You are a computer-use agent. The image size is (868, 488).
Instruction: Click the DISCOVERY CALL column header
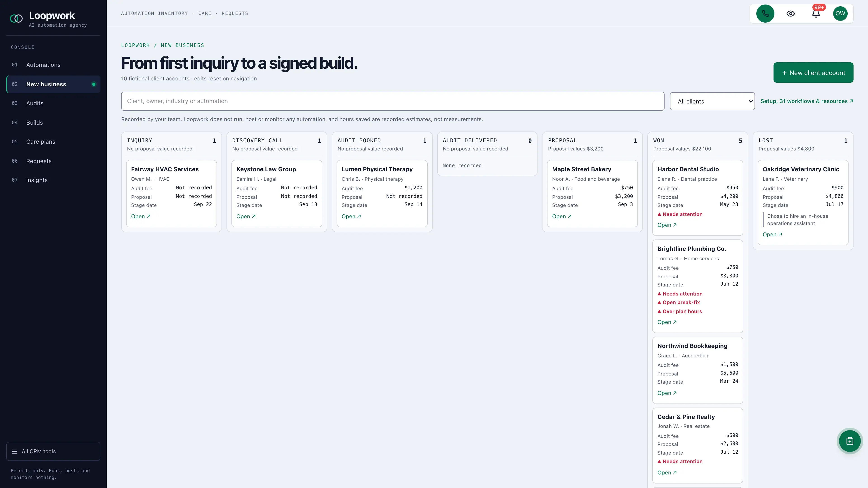(257, 141)
